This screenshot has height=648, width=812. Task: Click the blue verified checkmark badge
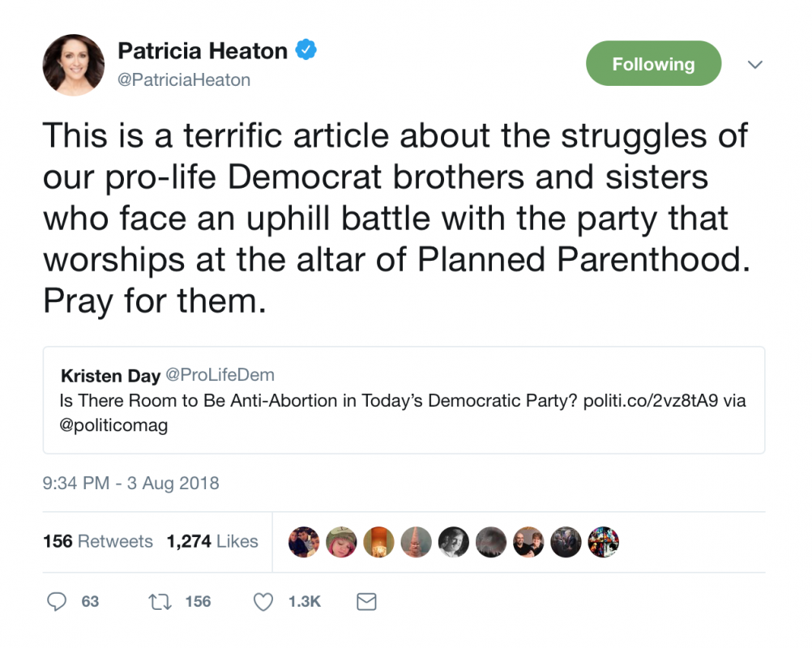[306, 49]
